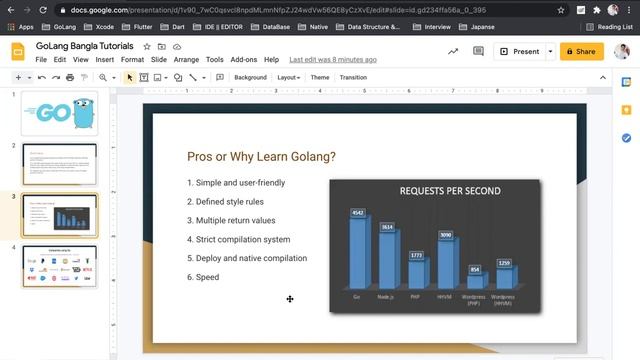This screenshot has width=640, height=360.
Task: Click the Requests Per Second chart image
Action: point(435,246)
